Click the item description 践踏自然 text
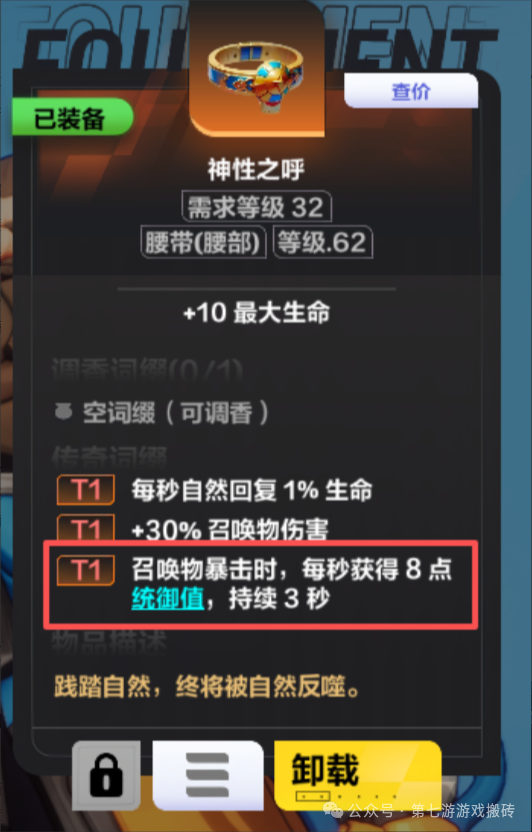Viewport: 532px width, 832px height. (x=207, y=686)
